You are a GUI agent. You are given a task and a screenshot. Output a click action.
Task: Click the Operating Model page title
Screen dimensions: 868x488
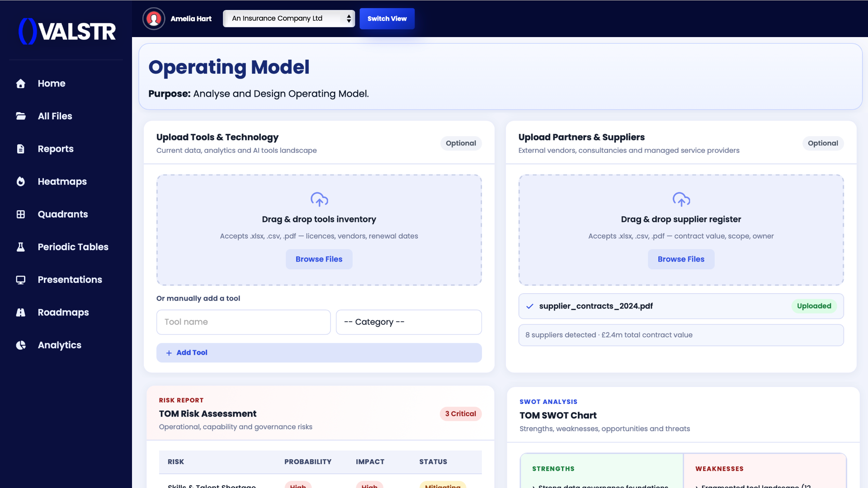229,67
